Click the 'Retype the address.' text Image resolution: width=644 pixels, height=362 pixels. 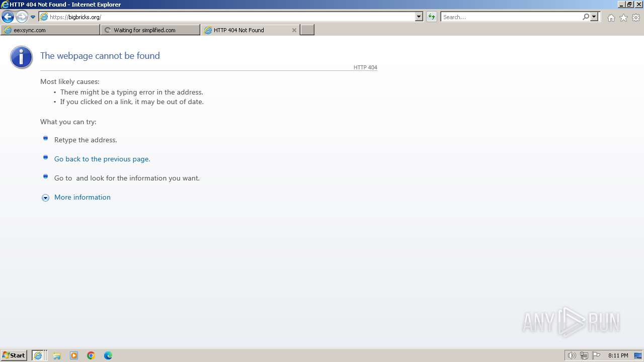coord(86,140)
